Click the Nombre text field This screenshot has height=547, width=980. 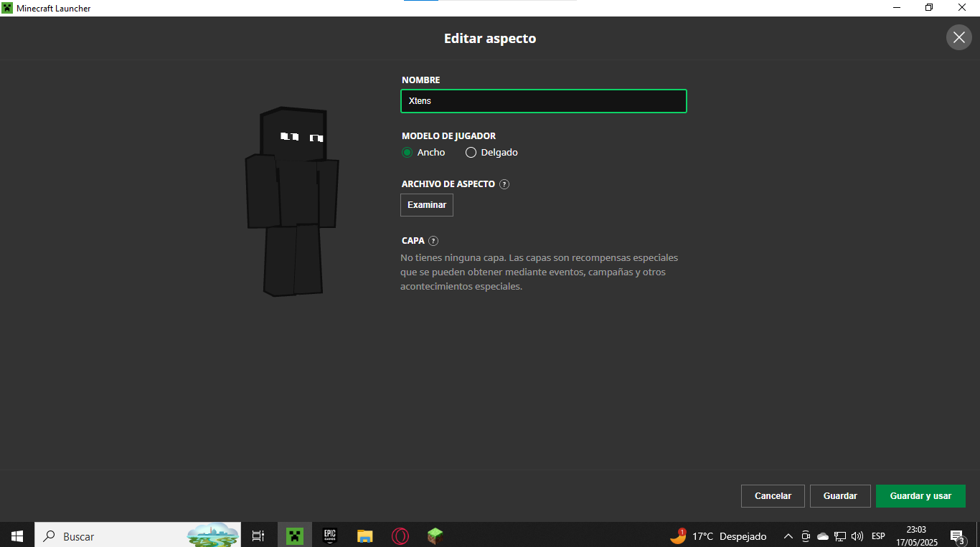click(x=543, y=101)
